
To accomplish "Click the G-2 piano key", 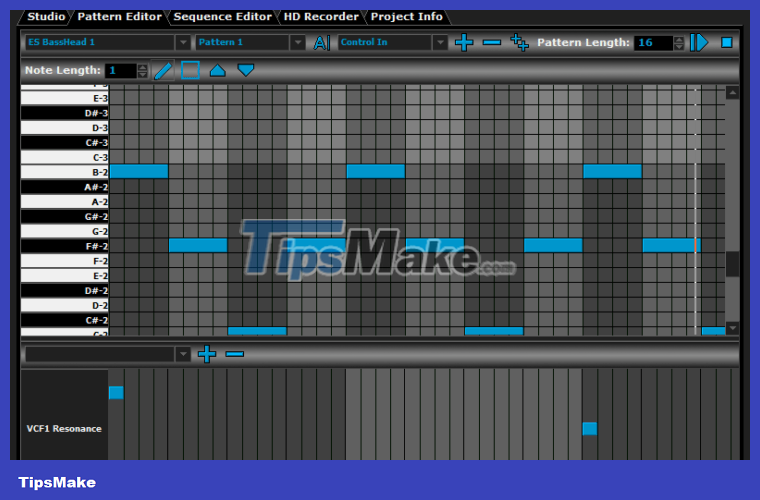I will (x=64, y=231).
